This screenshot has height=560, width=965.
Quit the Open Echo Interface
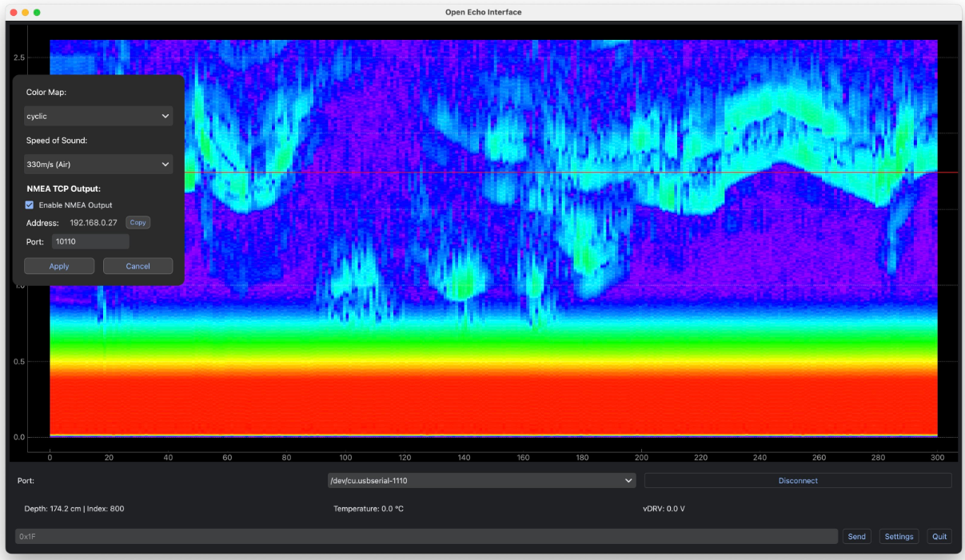pyautogui.click(x=939, y=537)
